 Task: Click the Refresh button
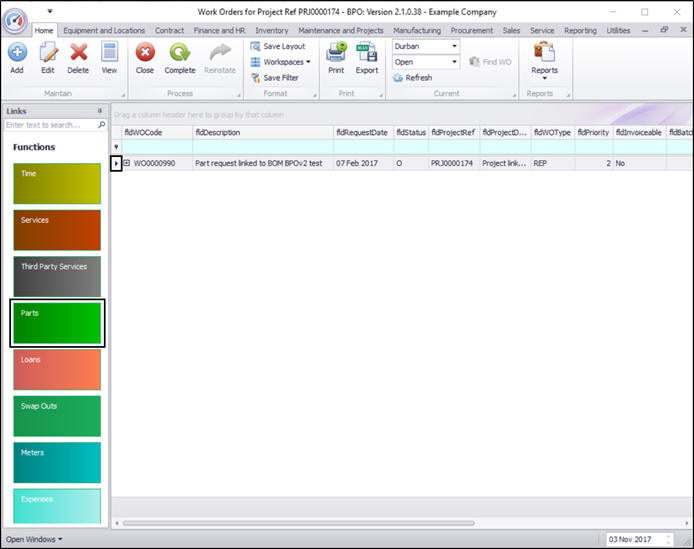click(413, 78)
